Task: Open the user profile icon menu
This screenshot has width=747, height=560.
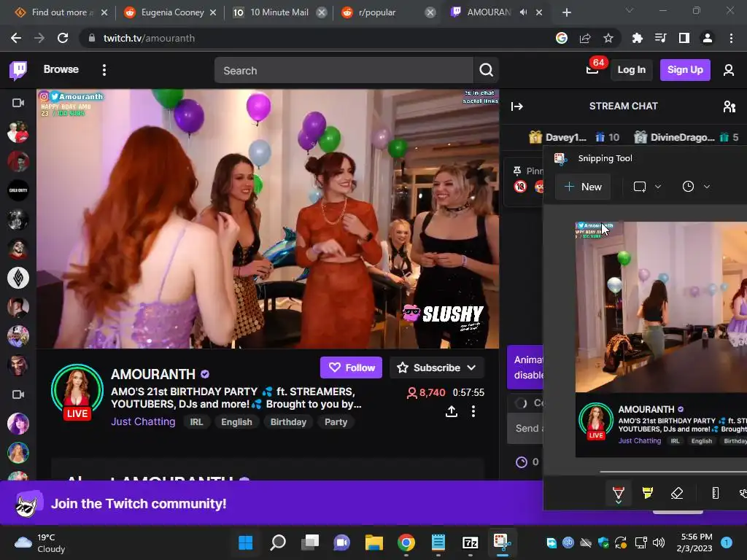Action: tap(729, 71)
